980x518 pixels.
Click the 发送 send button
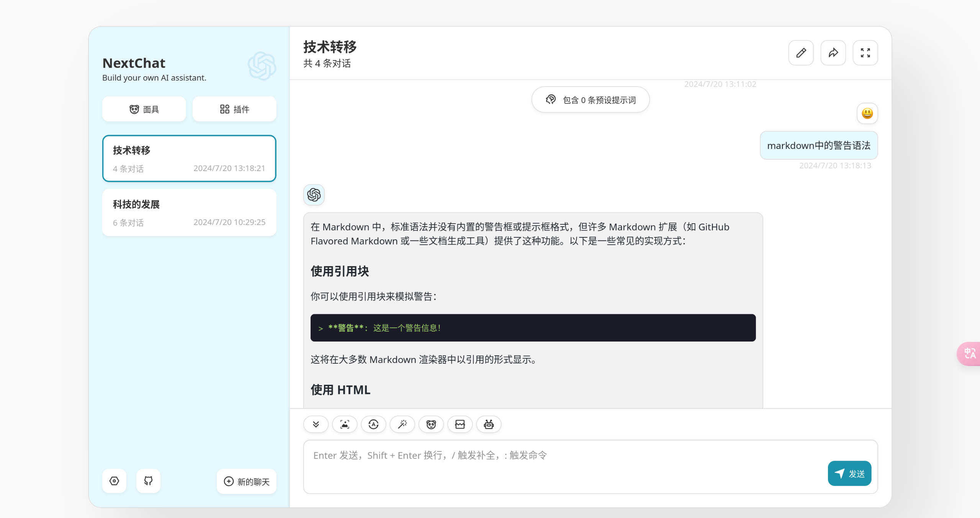coord(849,474)
